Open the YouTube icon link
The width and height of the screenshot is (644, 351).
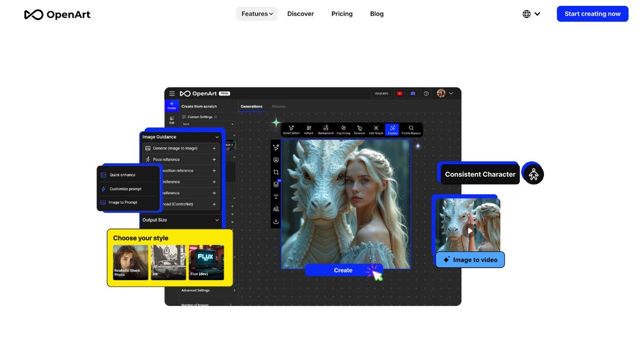point(400,94)
